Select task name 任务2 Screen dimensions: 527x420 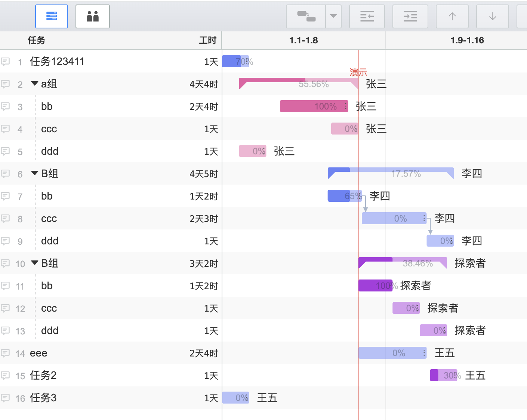pos(43,375)
